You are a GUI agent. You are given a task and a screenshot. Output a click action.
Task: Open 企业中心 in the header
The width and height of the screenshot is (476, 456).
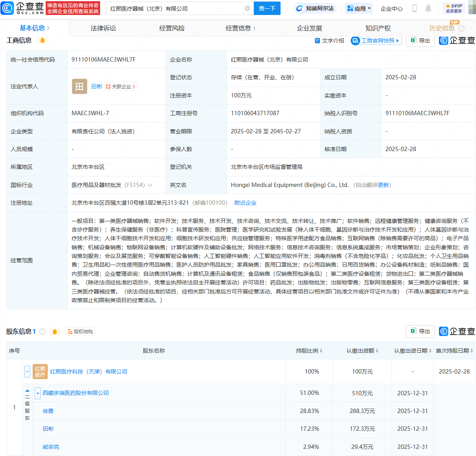(392, 8)
